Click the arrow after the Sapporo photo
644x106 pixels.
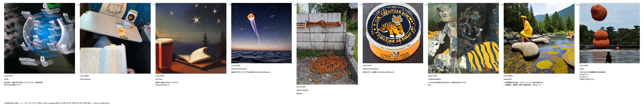pyautogui.click(x=153, y=5)
